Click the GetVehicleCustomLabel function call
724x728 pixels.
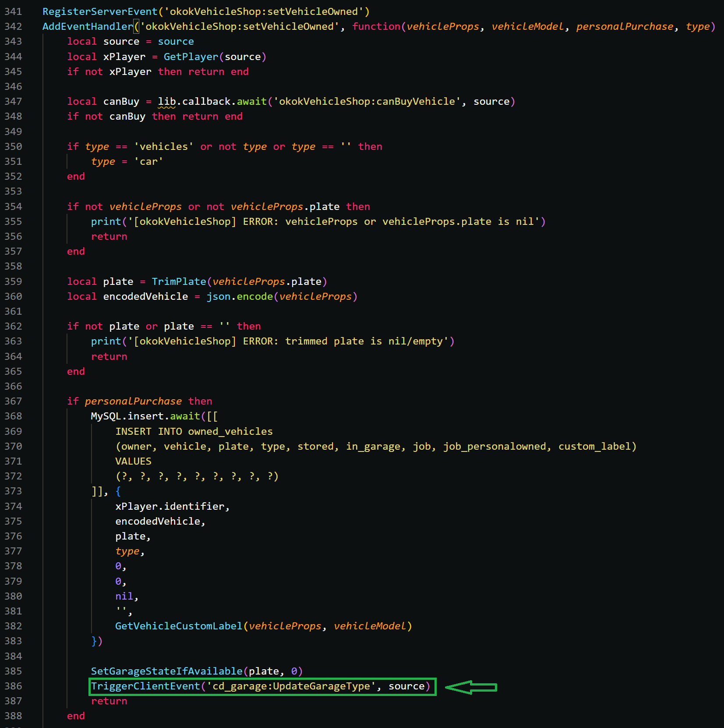[x=179, y=626]
